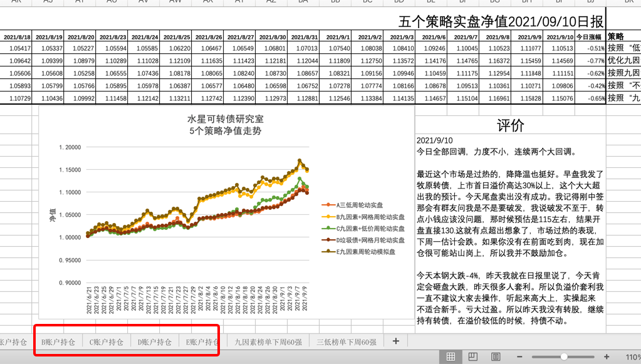641x364 pixels.
Task: Select the 今日涨幅 header cell
Action: pos(590,37)
